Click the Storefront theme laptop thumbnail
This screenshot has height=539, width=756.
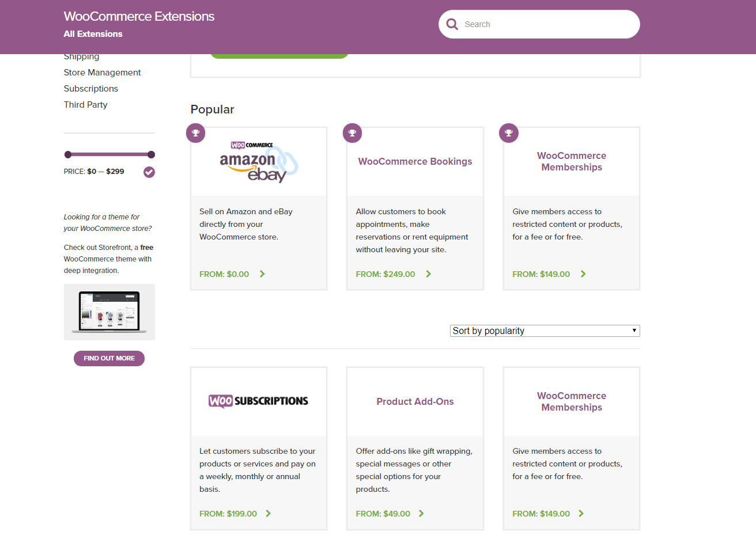109,312
